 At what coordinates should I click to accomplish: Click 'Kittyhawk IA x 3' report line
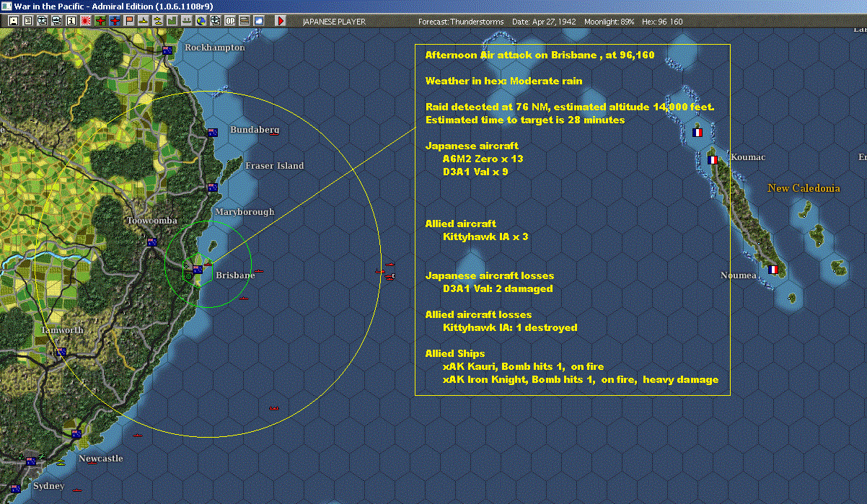(485, 236)
